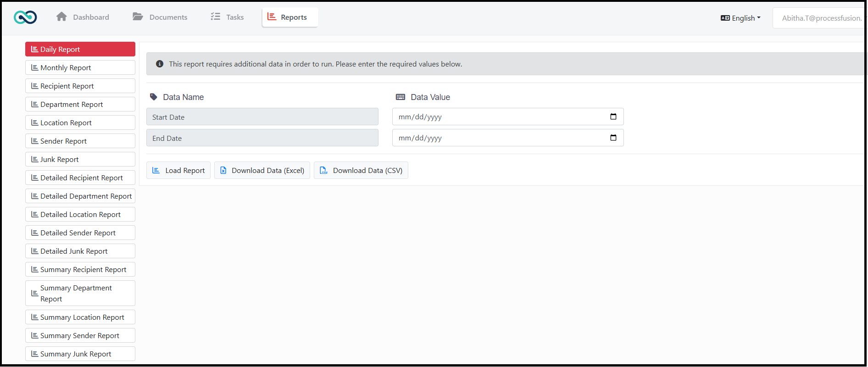Click the tag icon beside Data Name

tap(154, 97)
